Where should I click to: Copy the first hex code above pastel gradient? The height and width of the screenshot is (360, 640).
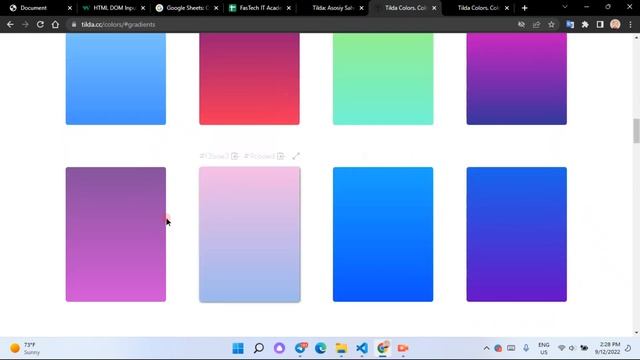click(235, 156)
